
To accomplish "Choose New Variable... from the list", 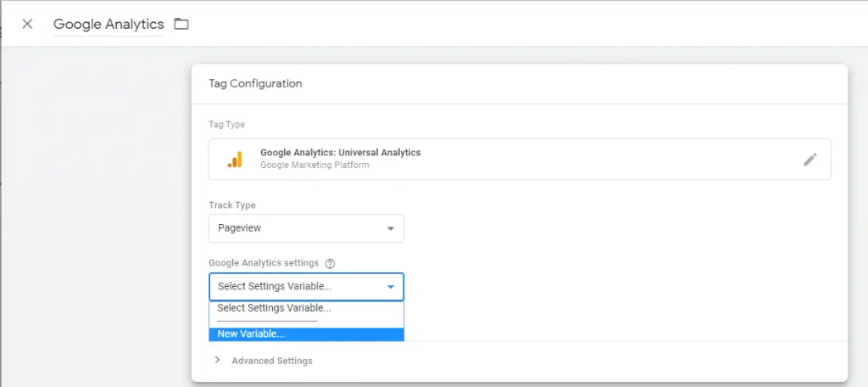I will pos(306,334).
